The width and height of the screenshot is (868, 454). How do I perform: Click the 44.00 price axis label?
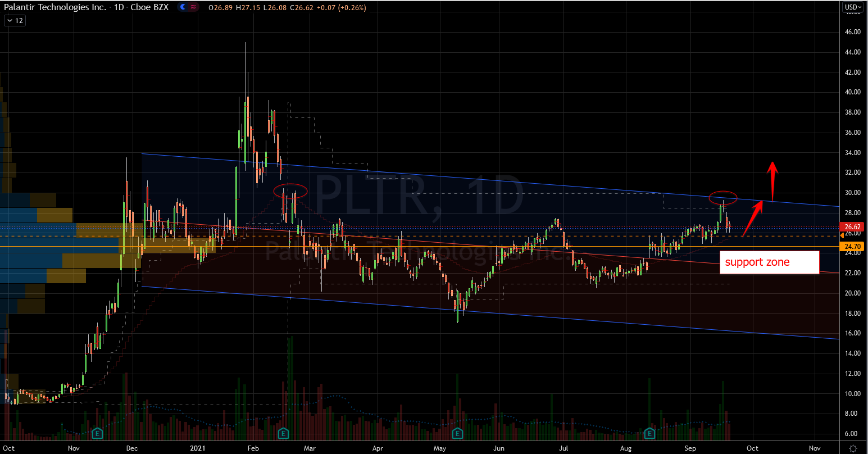(x=853, y=52)
